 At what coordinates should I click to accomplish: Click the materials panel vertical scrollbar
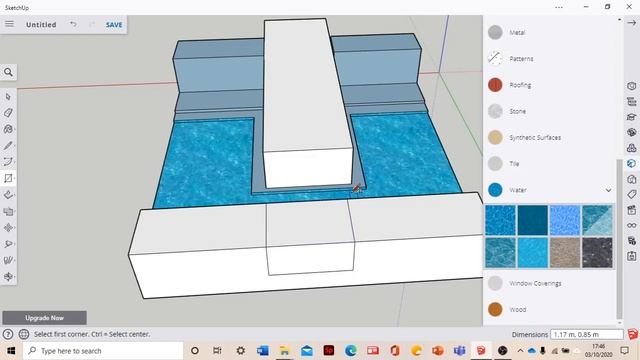[620, 239]
